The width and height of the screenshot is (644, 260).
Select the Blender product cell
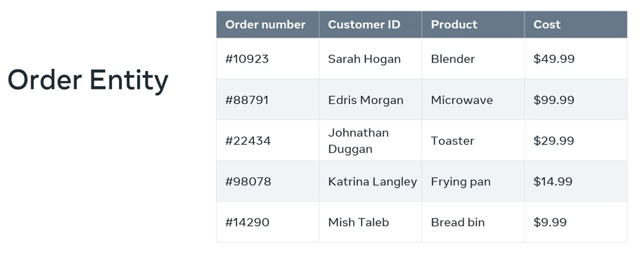pos(452,59)
